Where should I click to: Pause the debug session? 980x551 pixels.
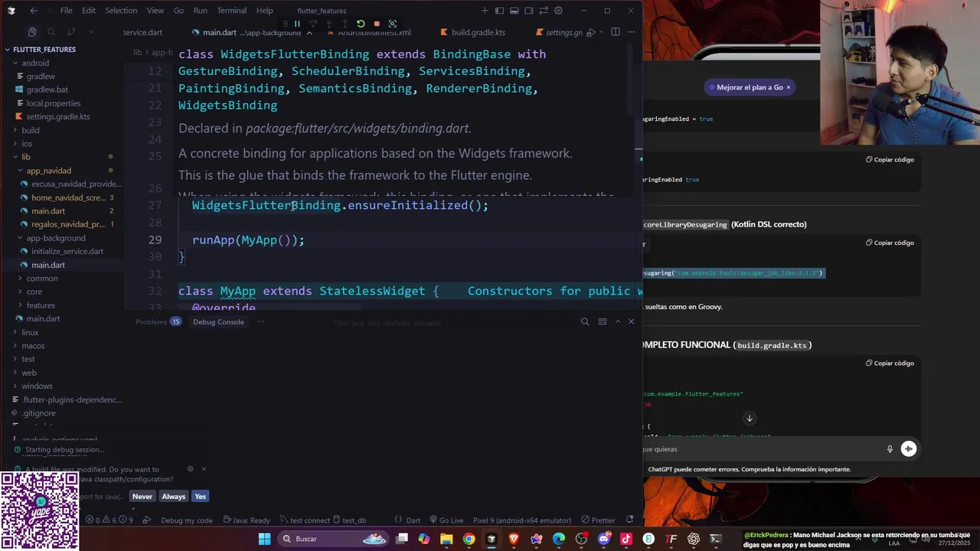[297, 24]
